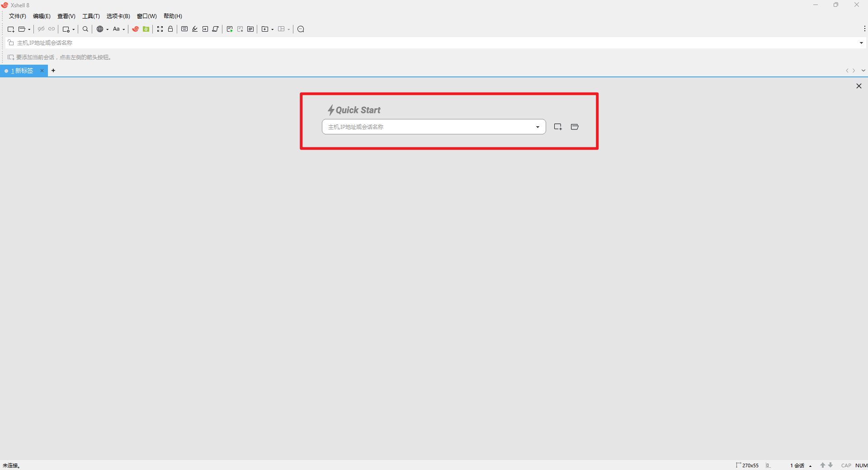This screenshot has width=868, height=470.
Task: Close the Quick Start panel with X
Action: [x=859, y=86]
